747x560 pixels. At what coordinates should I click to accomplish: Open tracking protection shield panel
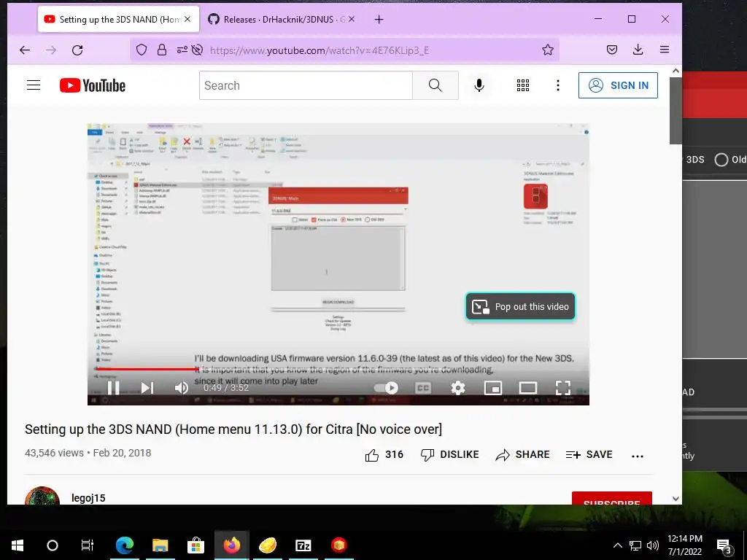click(x=142, y=50)
